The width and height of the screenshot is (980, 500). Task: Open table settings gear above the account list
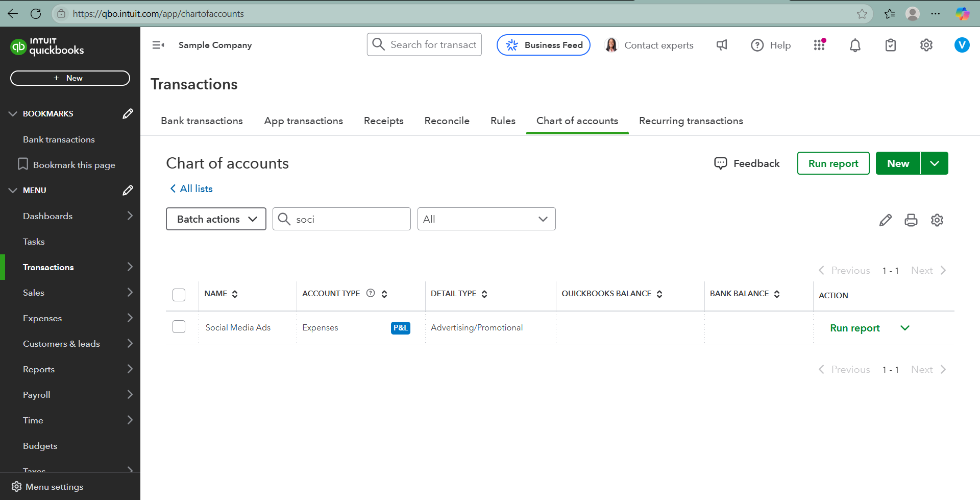click(x=937, y=220)
